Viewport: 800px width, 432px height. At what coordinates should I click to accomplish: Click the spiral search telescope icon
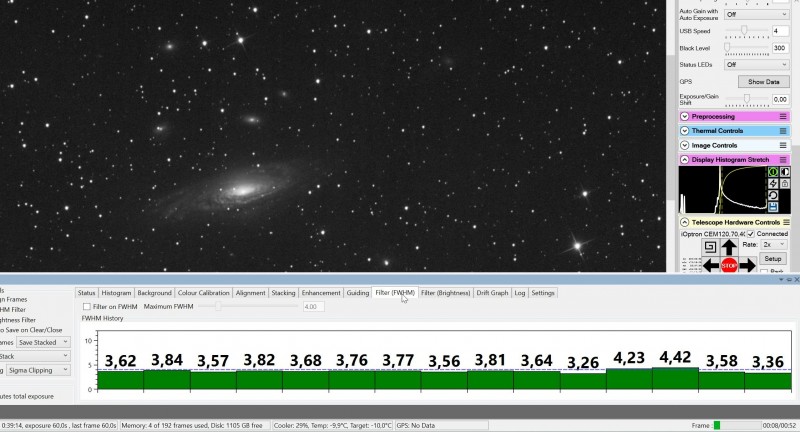[710, 247]
